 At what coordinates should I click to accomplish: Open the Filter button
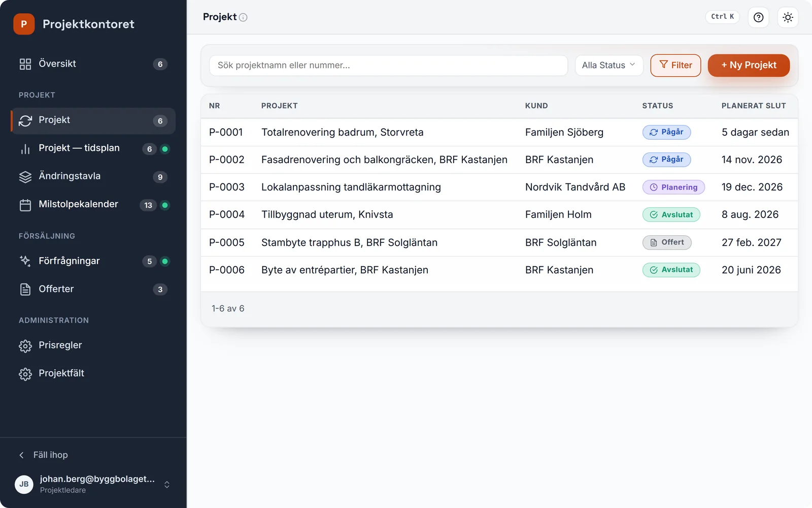tap(675, 65)
